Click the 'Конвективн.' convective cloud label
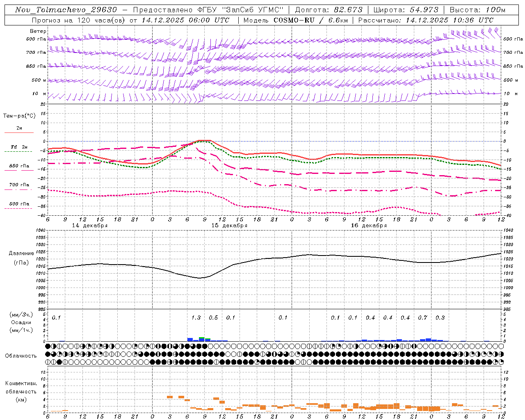This screenshot has height=420, width=525. pyautogui.click(x=21, y=383)
